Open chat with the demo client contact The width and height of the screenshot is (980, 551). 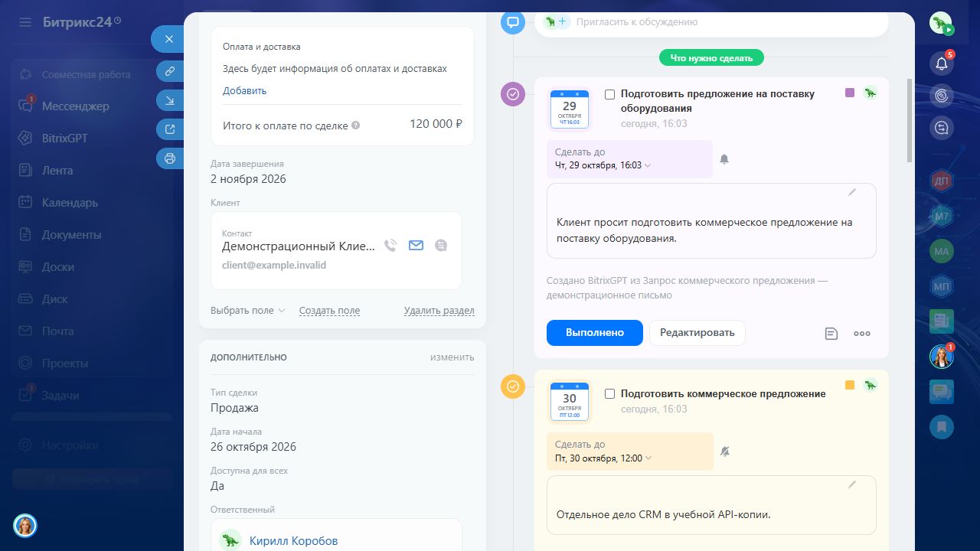441,246
